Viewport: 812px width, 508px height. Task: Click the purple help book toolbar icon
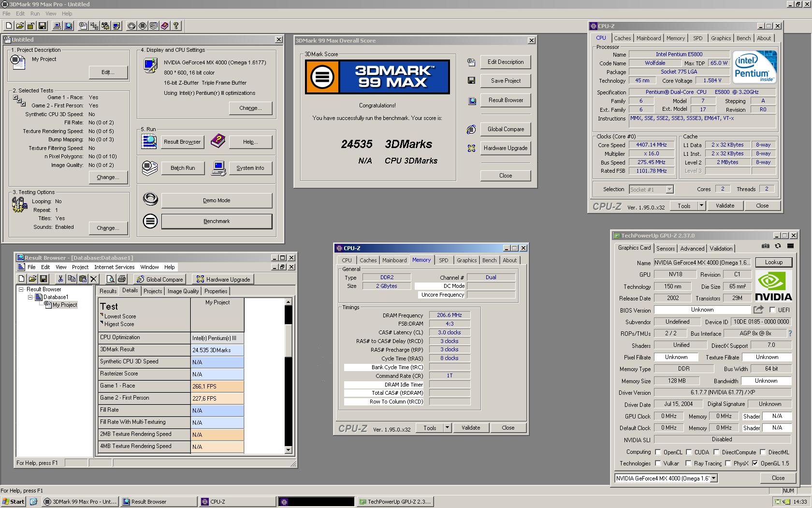pos(165,26)
